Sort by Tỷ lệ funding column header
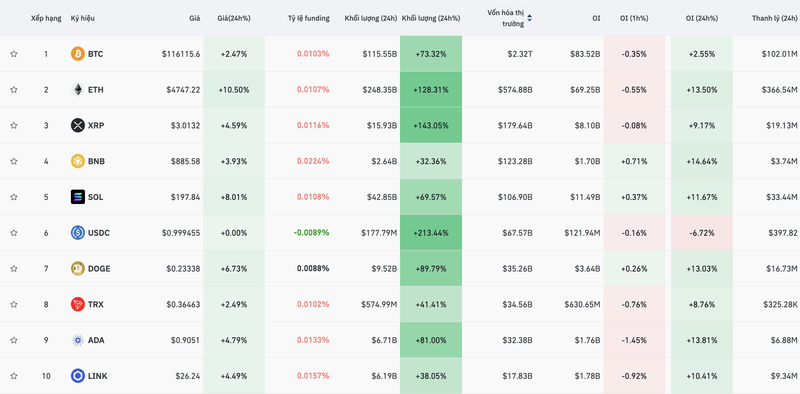The height and width of the screenshot is (394, 800). tap(309, 18)
